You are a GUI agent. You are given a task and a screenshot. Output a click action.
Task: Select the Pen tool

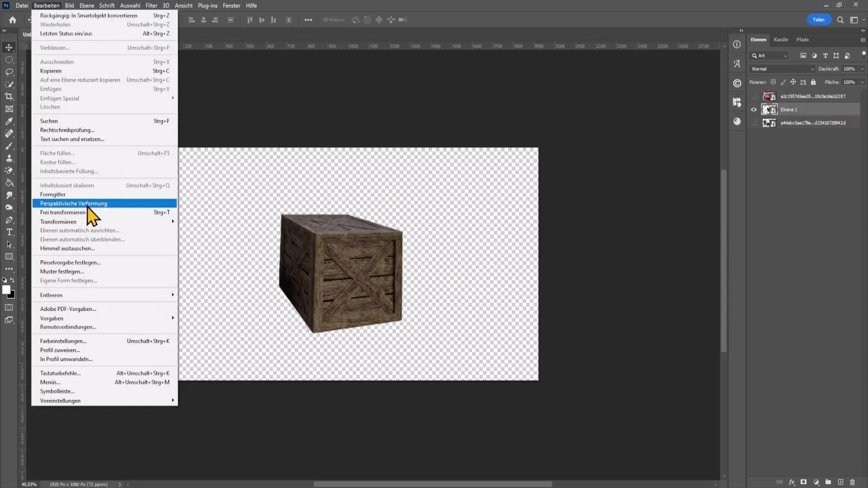[9, 220]
